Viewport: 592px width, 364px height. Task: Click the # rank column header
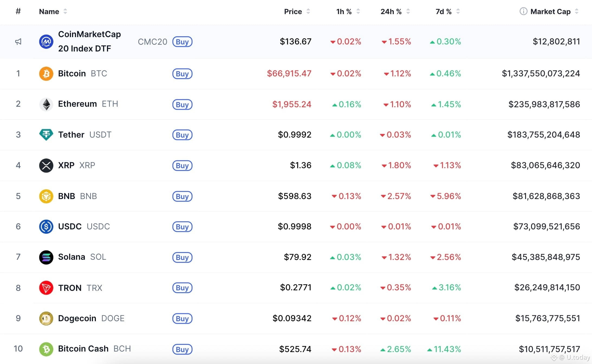click(18, 11)
